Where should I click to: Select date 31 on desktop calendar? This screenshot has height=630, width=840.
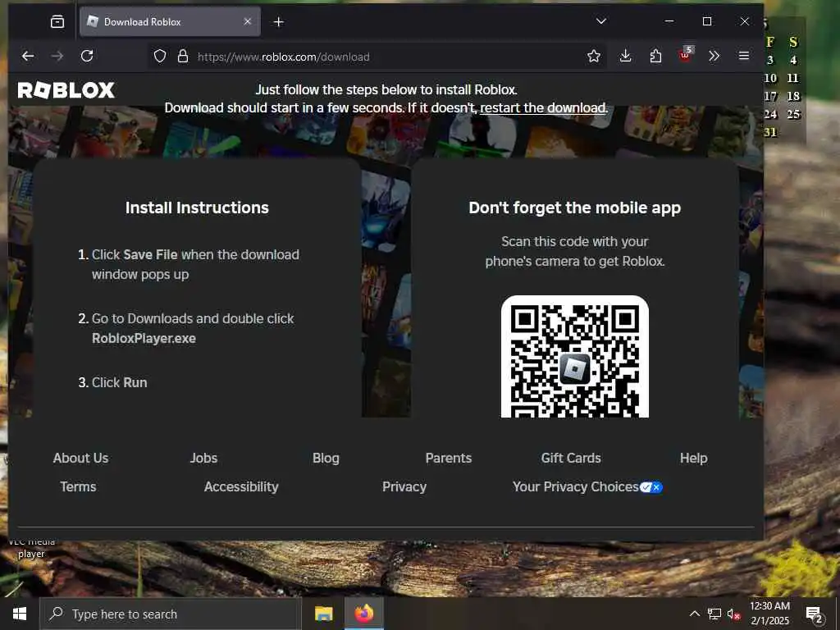[x=769, y=132]
